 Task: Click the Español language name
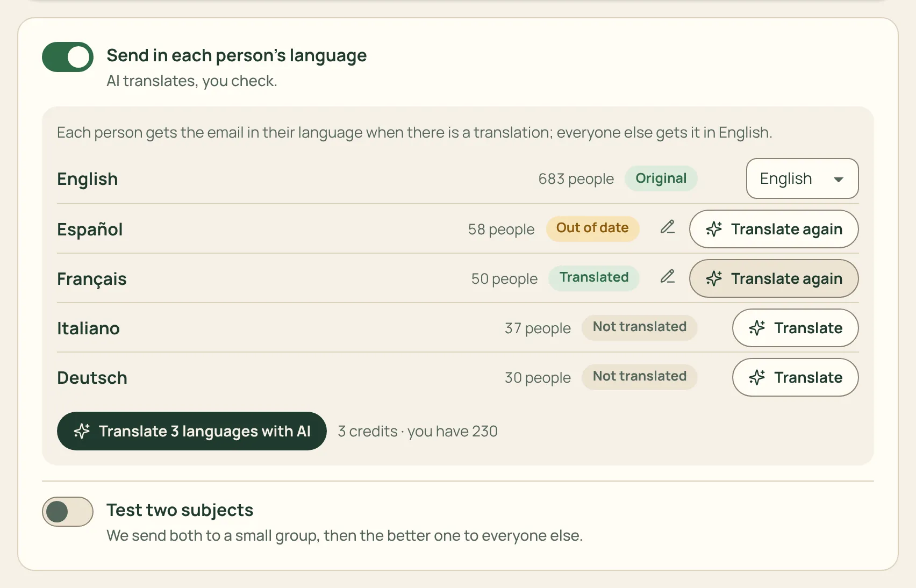coord(90,230)
